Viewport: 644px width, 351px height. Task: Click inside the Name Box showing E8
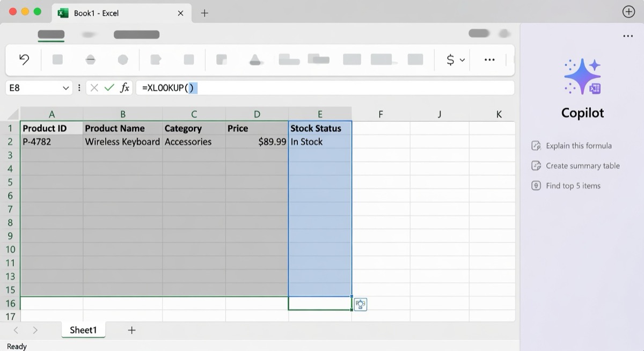tap(33, 88)
